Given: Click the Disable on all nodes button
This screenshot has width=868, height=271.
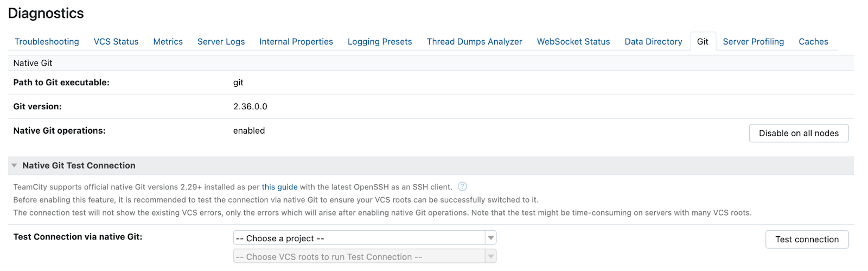Looking at the screenshot, I should point(799,133).
